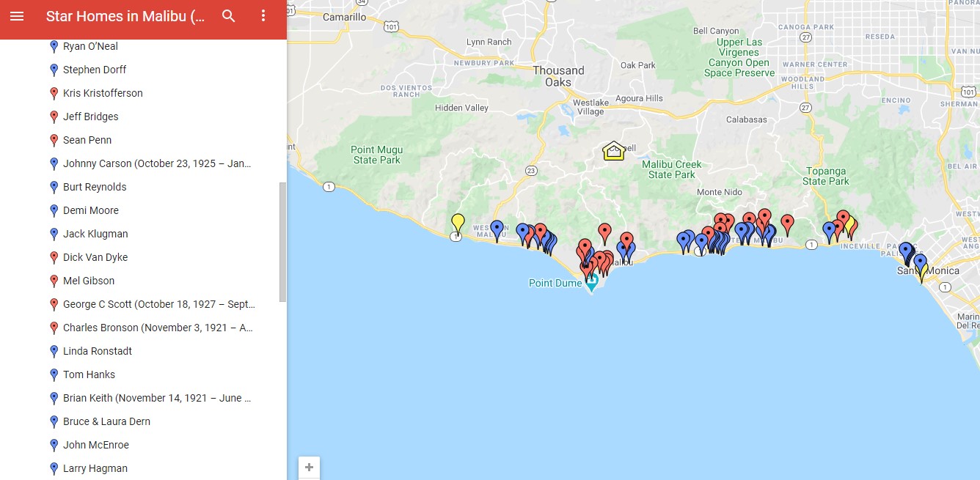Select Kris Kristofferson in the list

pyautogui.click(x=103, y=93)
